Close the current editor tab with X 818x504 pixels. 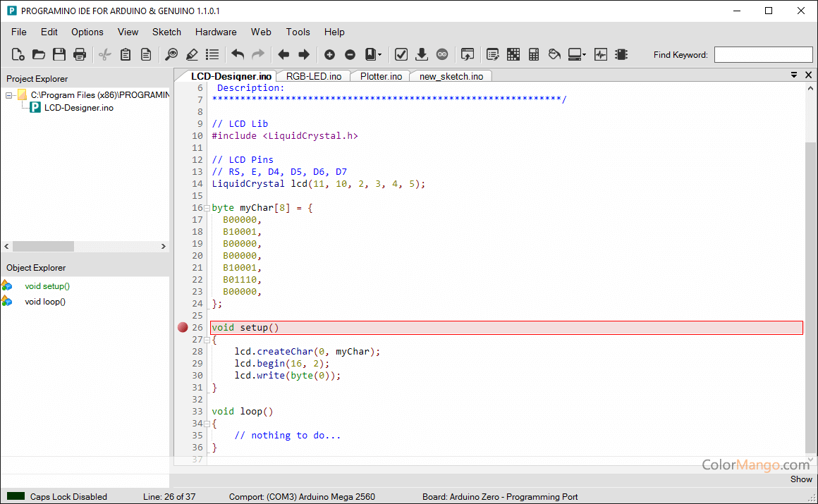point(809,75)
